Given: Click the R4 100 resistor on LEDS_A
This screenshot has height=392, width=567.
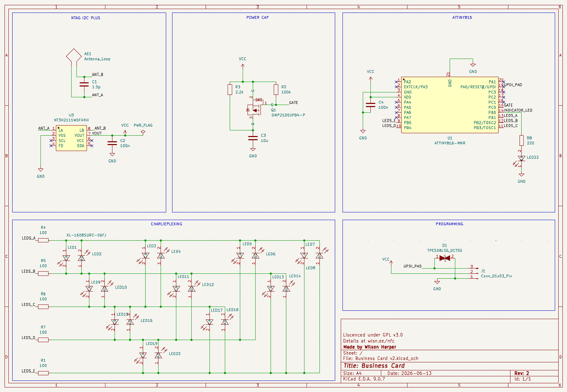Looking at the screenshot, I should pyautogui.click(x=43, y=240).
